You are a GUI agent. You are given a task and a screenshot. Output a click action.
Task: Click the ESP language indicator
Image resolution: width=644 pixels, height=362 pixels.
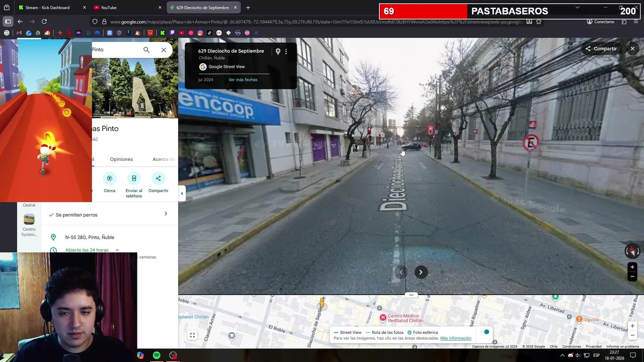coord(597,355)
